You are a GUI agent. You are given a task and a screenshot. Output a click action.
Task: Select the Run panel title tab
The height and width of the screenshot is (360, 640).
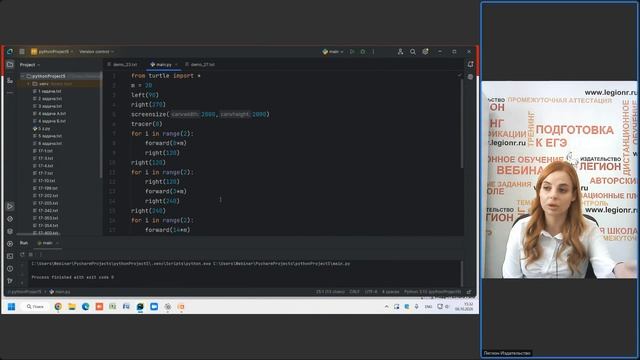coord(24,243)
